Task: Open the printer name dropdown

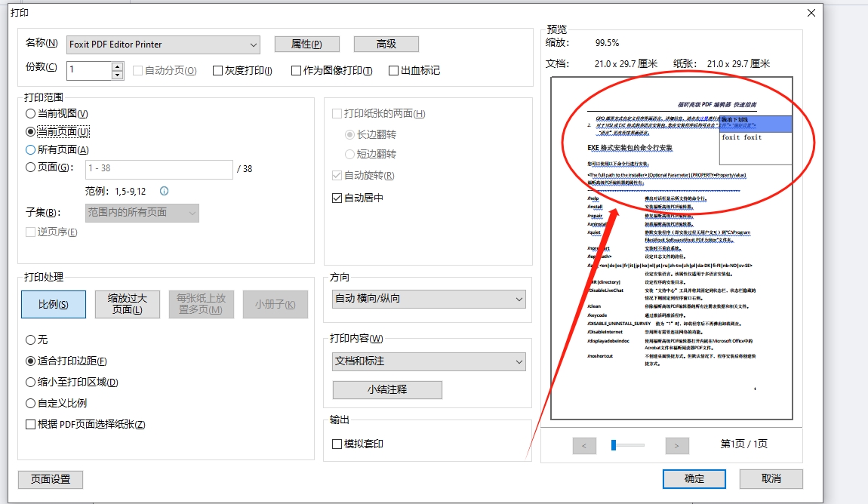Action: [x=163, y=45]
